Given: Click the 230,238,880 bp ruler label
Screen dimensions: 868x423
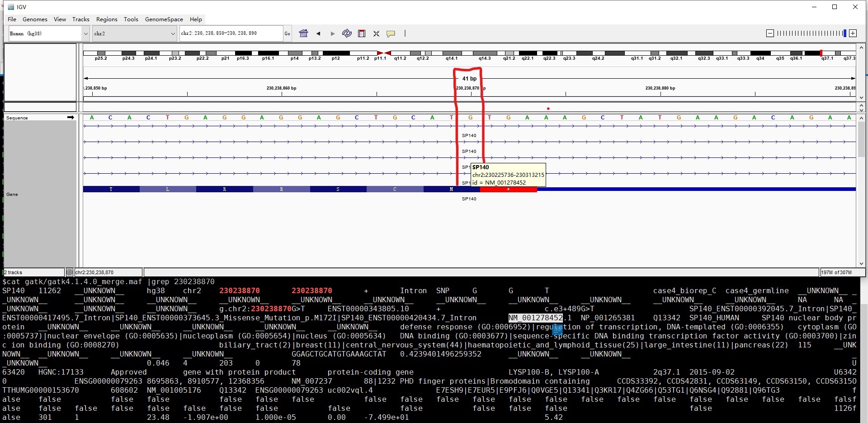Looking at the screenshot, I should click(660, 88).
